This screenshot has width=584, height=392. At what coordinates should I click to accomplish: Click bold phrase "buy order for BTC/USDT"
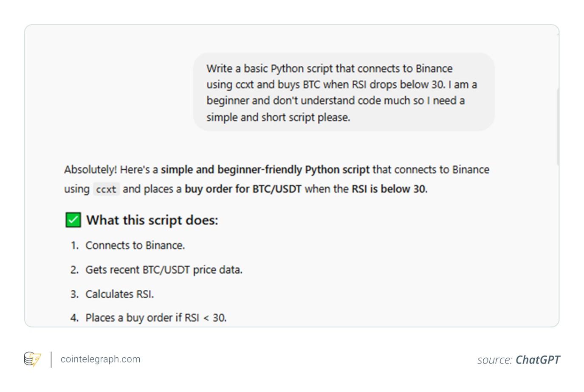(243, 189)
